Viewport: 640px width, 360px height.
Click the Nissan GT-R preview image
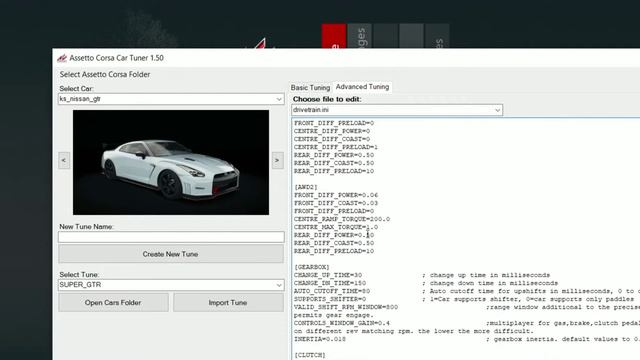(x=171, y=162)
